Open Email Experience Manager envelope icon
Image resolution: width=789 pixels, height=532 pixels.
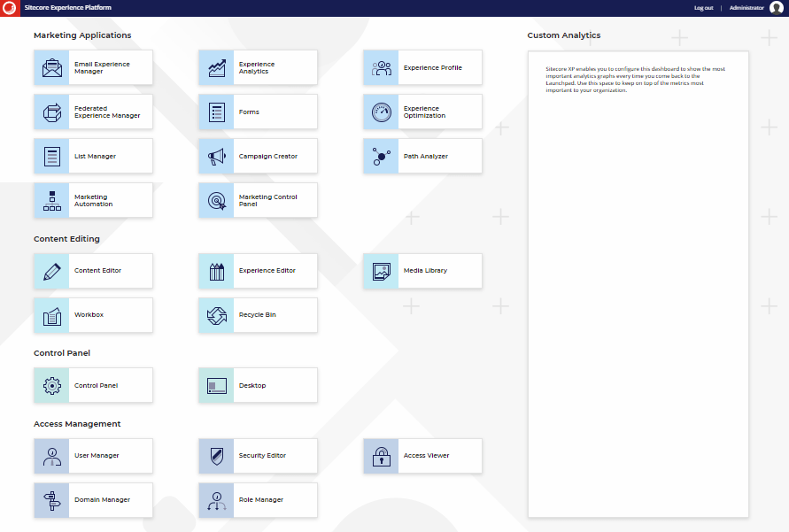coord(51,67)
